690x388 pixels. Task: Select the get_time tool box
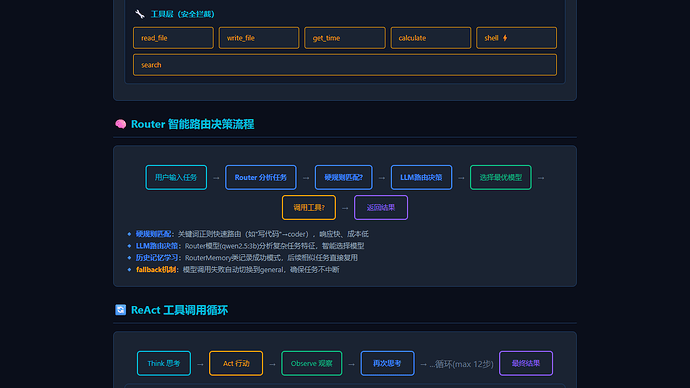345,38
